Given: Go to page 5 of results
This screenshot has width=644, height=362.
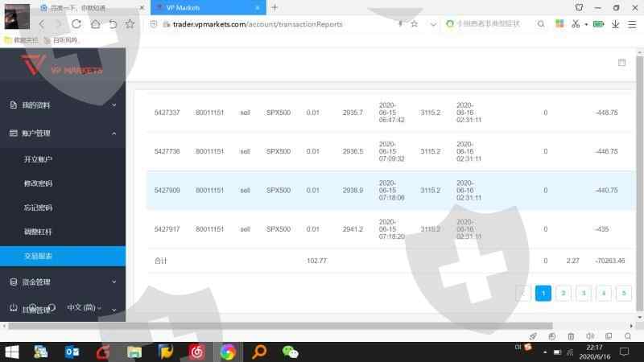Looking at the screenshot, I should point(623,294).
